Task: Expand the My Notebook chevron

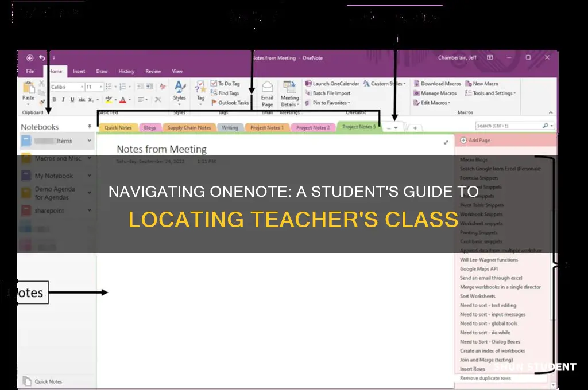Action: [90, 175]
